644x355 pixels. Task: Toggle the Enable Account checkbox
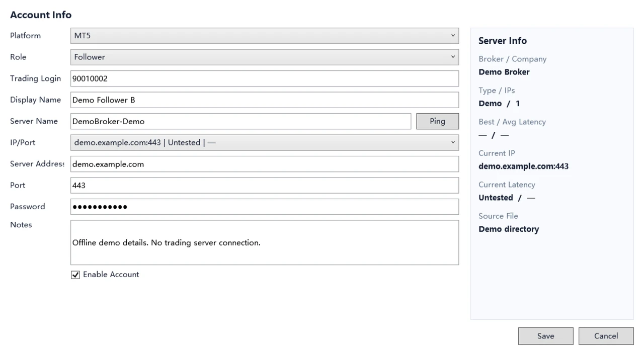[75, 275]
